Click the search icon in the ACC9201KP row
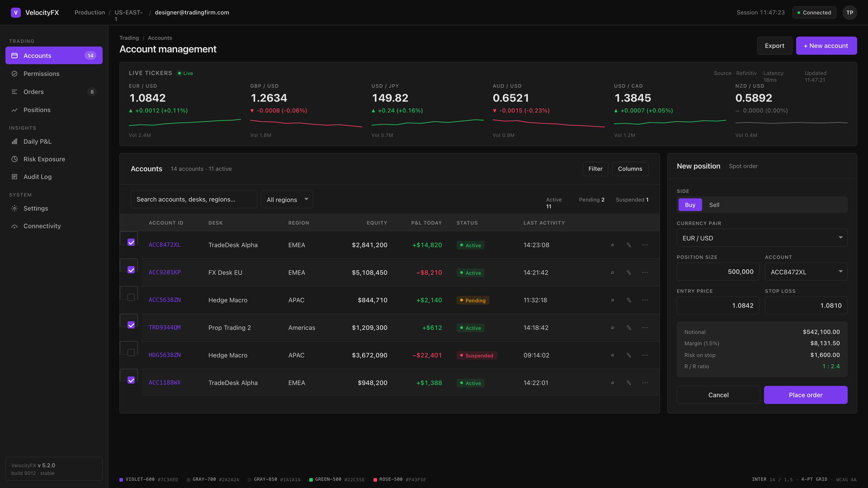Image resolution: width=868 pixels, height=488 pixels. pos(613,272)
